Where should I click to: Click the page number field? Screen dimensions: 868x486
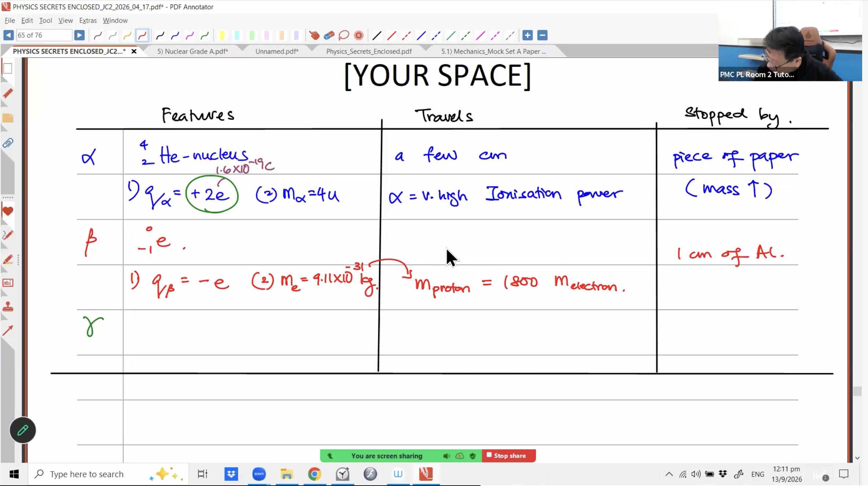(x=44, y=35)
